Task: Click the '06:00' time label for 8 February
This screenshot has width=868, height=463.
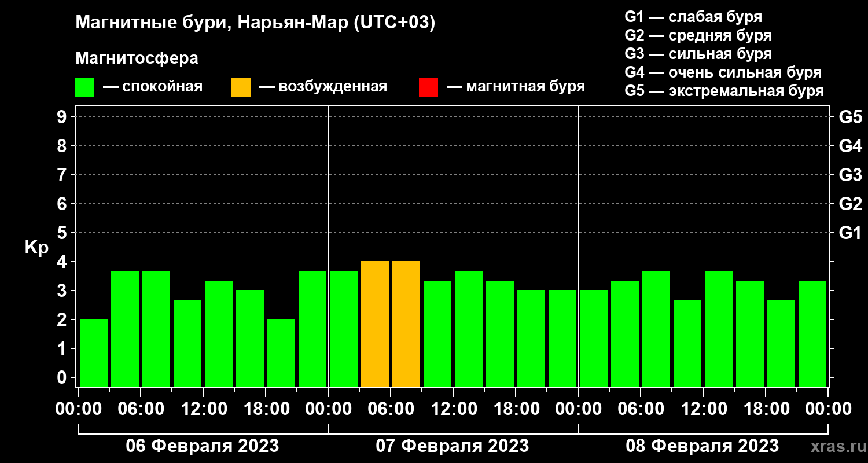Action: 641,409
